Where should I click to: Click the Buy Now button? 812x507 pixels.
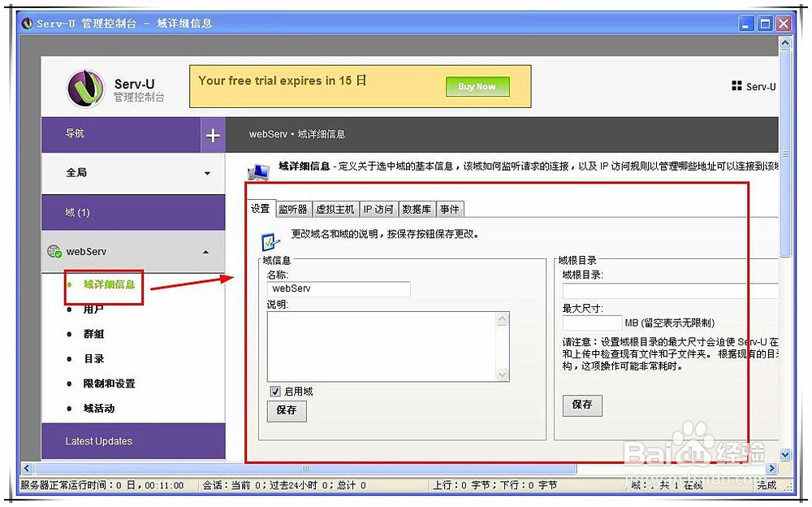(x=477, y=87)
